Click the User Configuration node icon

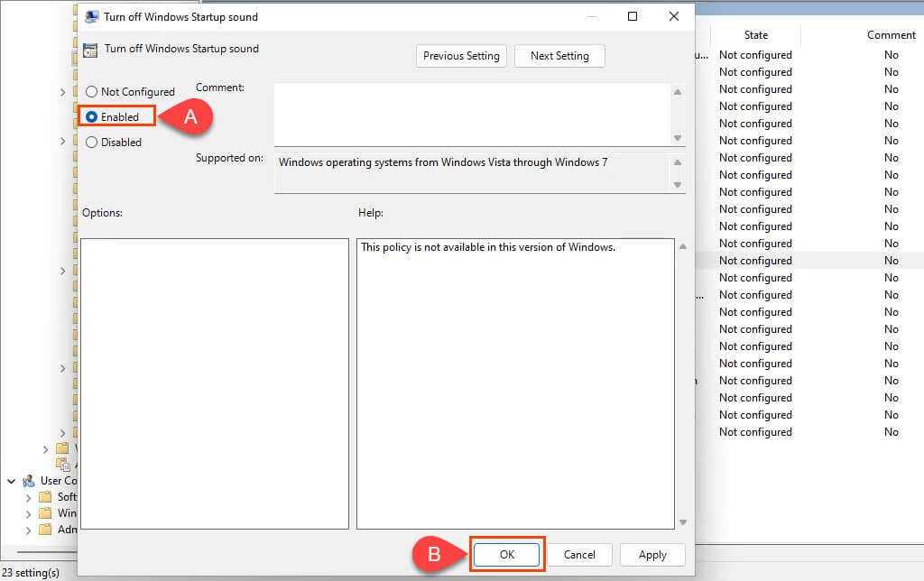28,481
